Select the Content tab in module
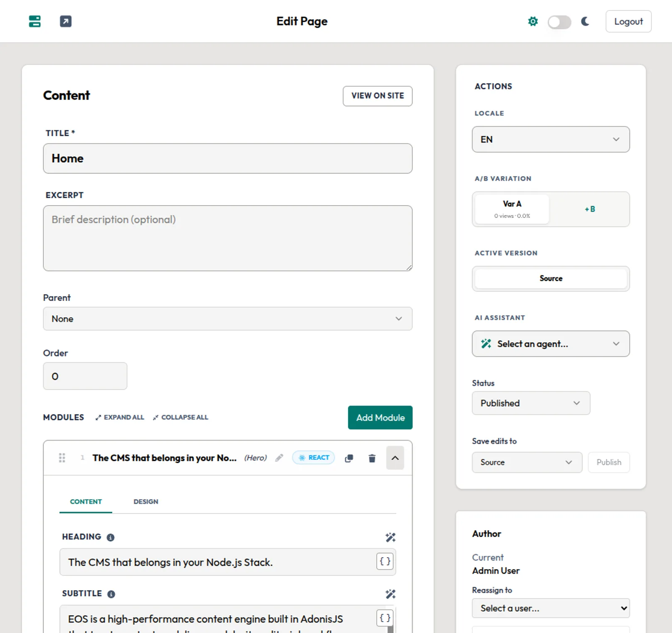This screenshot has height=633, width=672. (x=86, y=501)
